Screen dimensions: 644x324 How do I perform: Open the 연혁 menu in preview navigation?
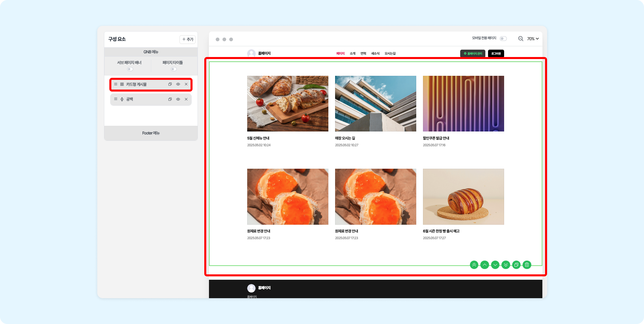click(x=363, y=54)
